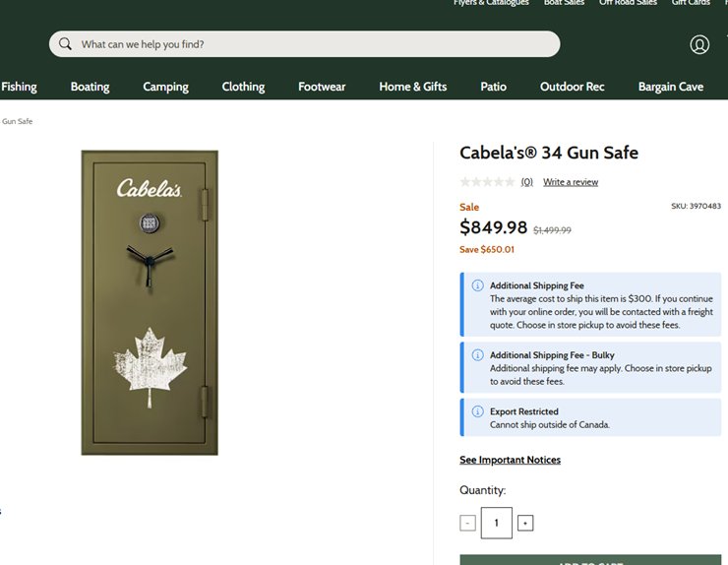Go to Bargain Cave section
Viewport: 728px width, 565px height.
(x=670, y=87)
